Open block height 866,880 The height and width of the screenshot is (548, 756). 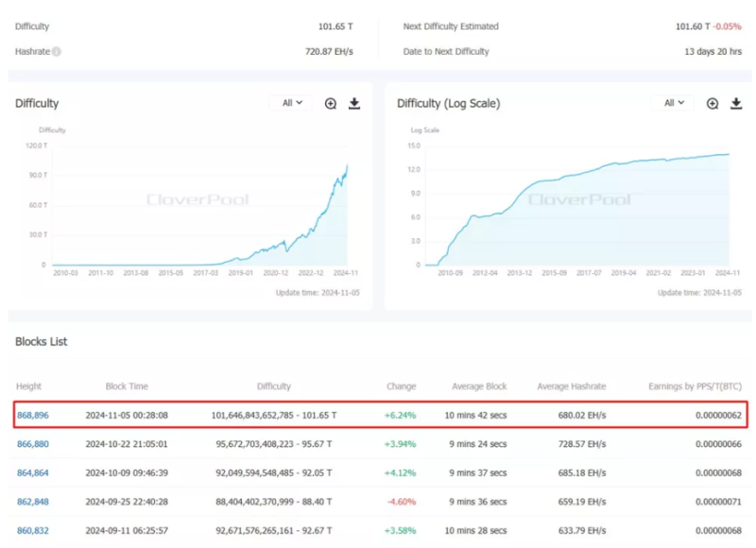tap(32, 444)
